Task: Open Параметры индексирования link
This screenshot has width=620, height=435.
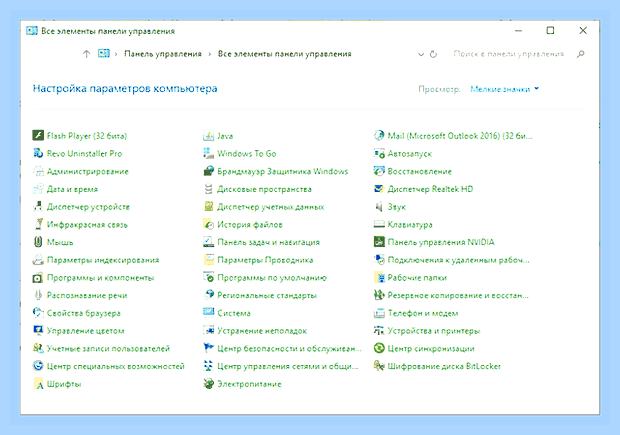Action: (103, 260)
